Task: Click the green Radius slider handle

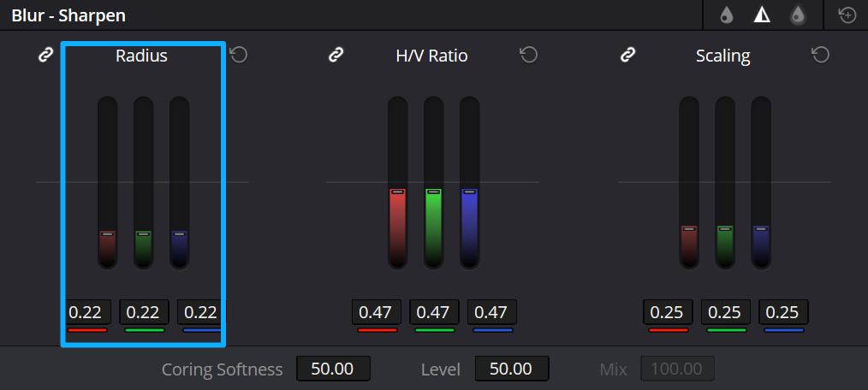Action: click(143, 234)
